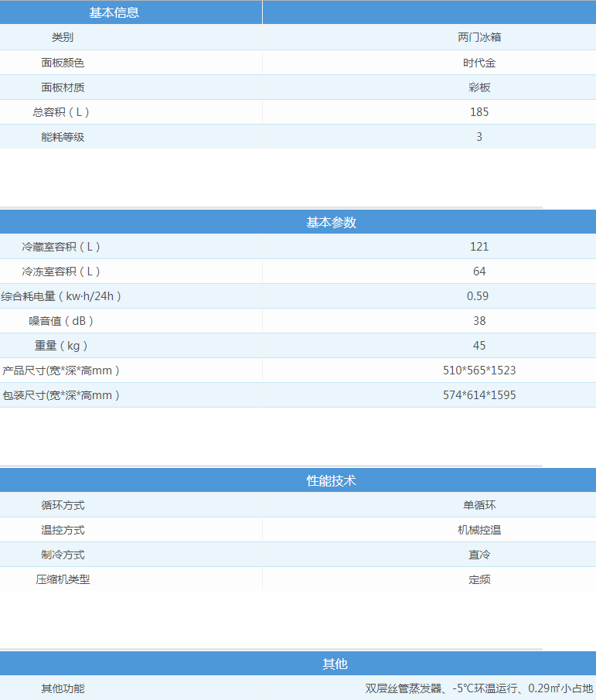This screenshot has height=700, width=596.
Task: Click the 基本信息 section header
Action: pyautogui.click(x=114, y=12)
